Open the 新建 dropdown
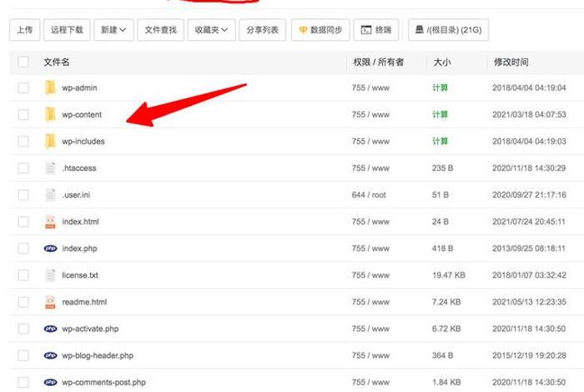The width and height of the screenshot is (584, 392). 113,30
